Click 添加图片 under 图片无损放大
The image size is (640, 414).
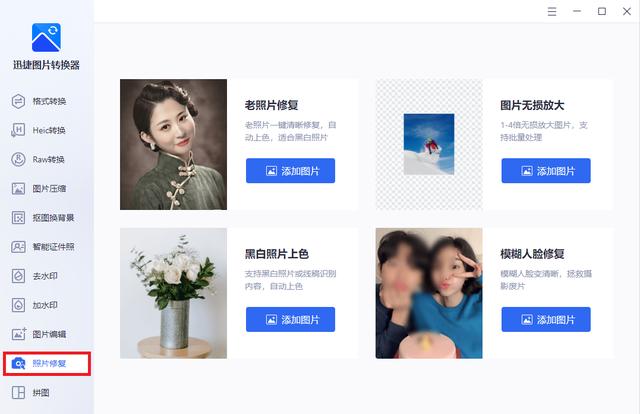(546, 171)
